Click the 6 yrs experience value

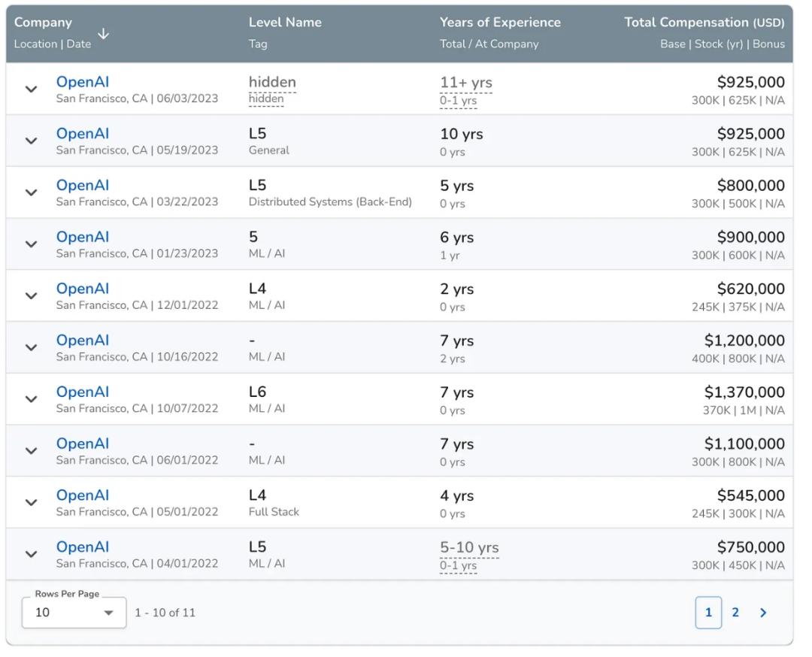[457, 238]
